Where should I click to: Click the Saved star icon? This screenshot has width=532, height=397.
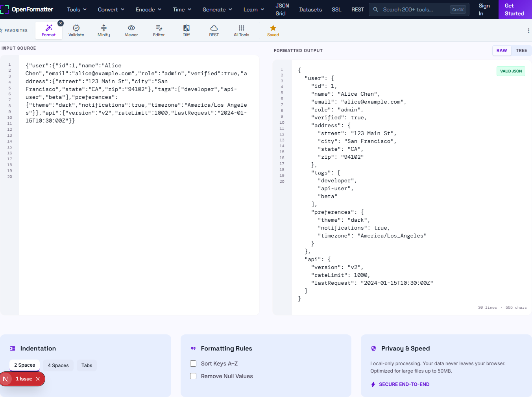click(273, 28)
